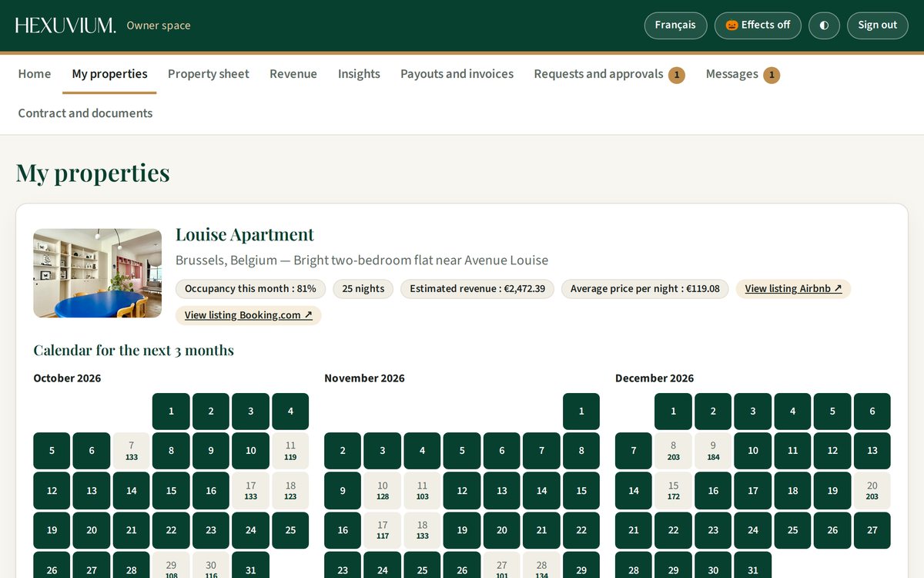This screenshot has height=578, width=924.
Task: Select November 11 priced at 103
Action: point(422,491)
